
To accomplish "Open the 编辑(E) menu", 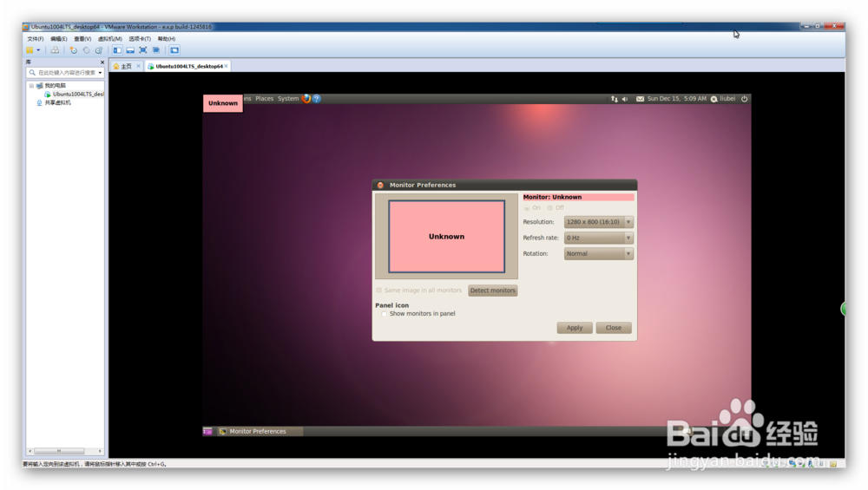I will coord(59,39).
